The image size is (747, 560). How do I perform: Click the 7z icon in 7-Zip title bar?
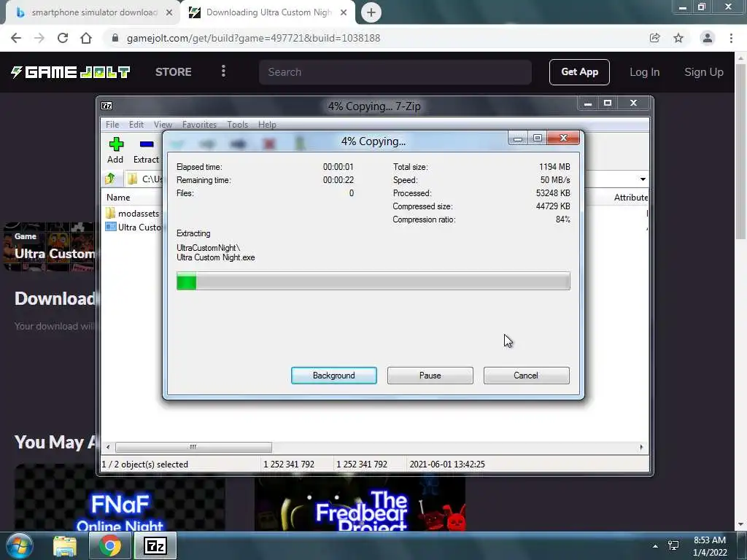click(x=107, y=106)
